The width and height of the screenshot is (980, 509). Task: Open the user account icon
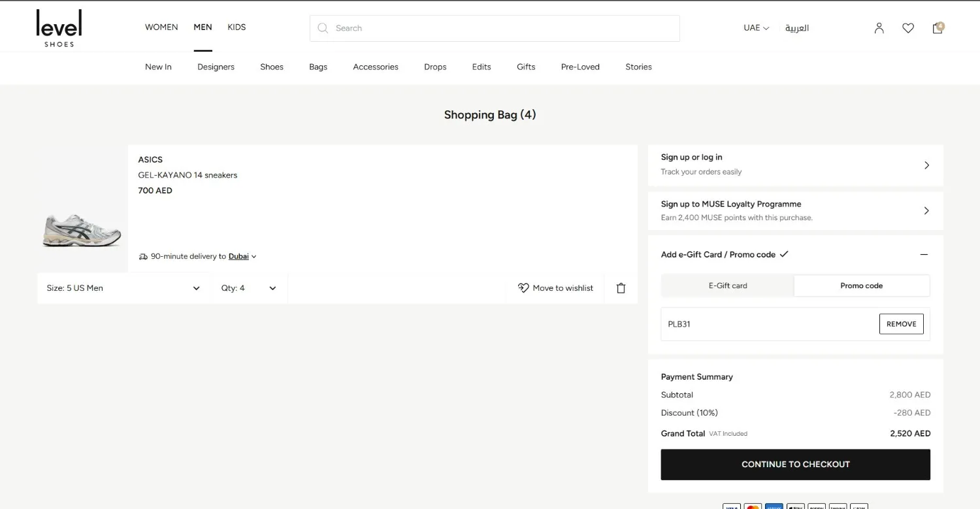point(879,28)
